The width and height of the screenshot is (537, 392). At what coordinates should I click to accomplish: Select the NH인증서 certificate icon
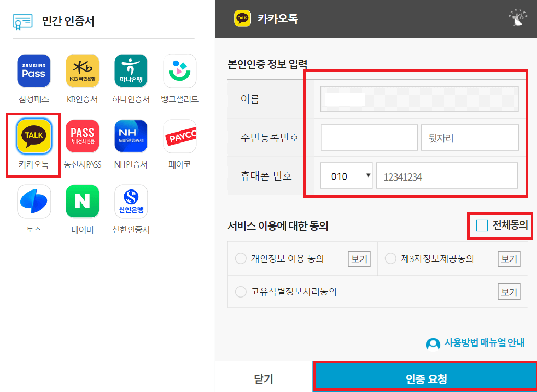click(131, 136)
